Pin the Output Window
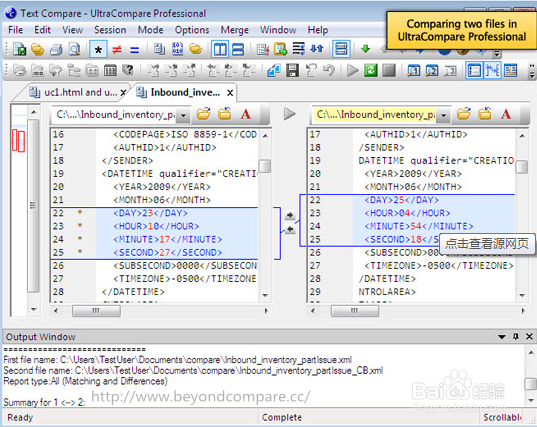The width and height of the screenshot is (537, 427). (516, 337)
